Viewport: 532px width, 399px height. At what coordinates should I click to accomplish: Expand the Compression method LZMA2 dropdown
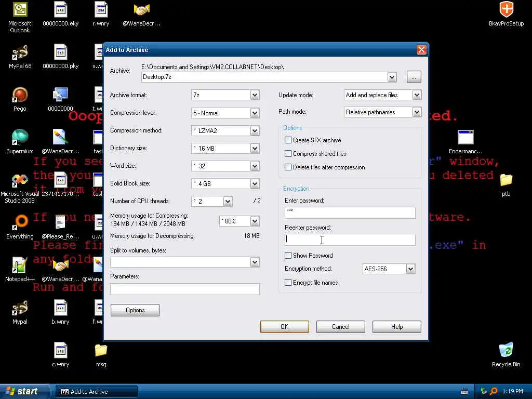(255, 130)
